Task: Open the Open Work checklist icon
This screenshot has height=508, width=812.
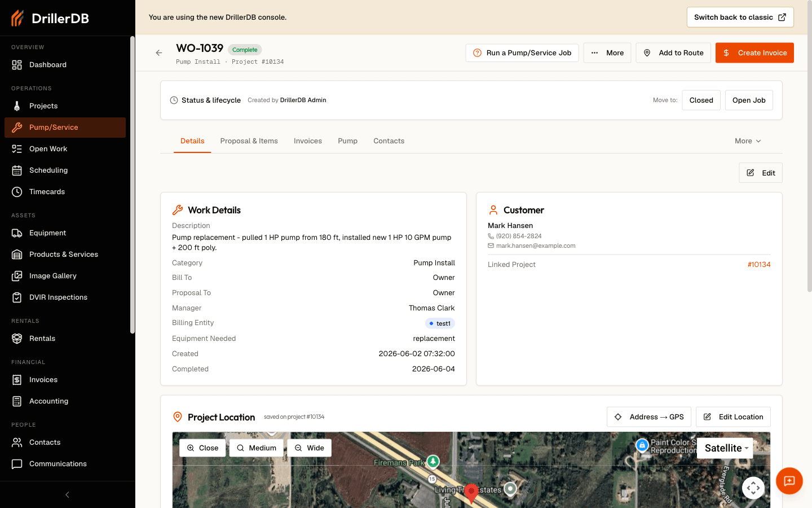Action: [x=17, y=149]
